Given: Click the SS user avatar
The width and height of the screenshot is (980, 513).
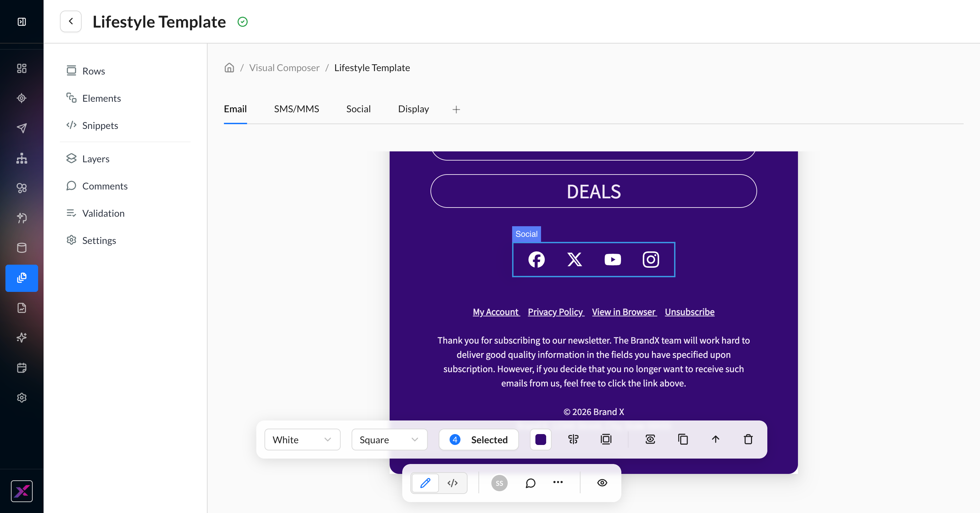Looking at the screenshot, I should [499, 483].
